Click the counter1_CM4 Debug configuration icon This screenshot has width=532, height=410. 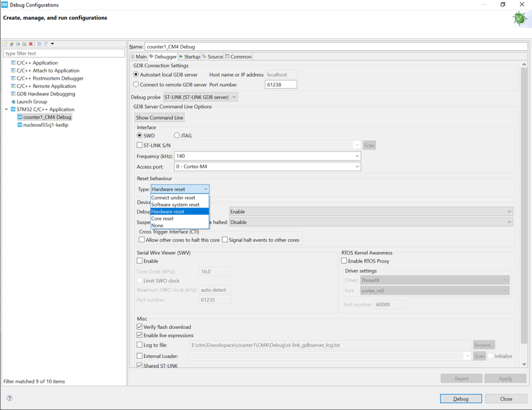click(x=20, y=117)
